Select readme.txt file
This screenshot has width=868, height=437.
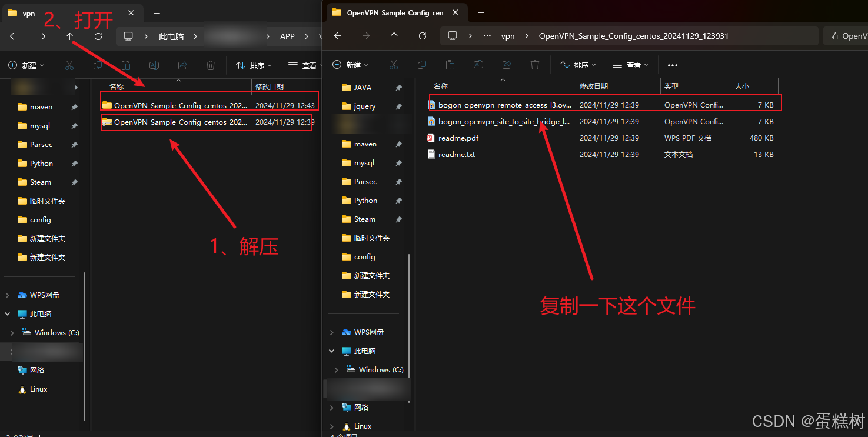pyautogui.click(x=603, y=155)
